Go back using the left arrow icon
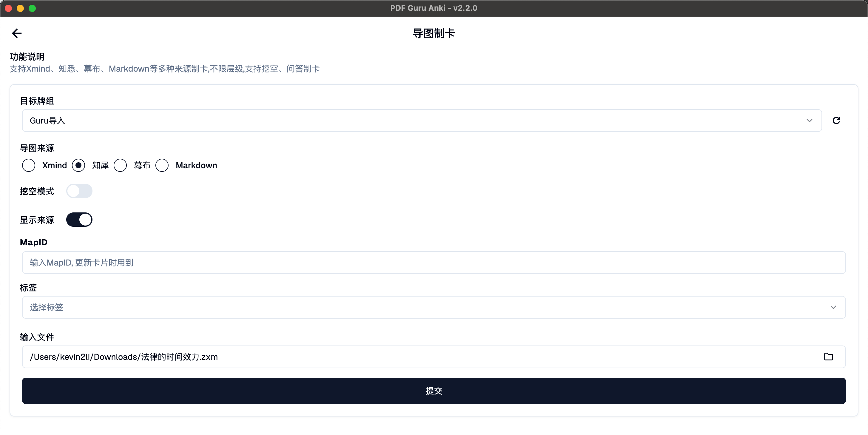Screen dimensions: 868x435 coord(16,33)
